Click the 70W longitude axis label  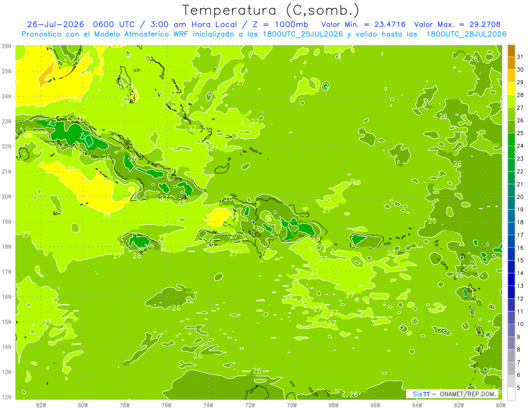pos(292,405)
